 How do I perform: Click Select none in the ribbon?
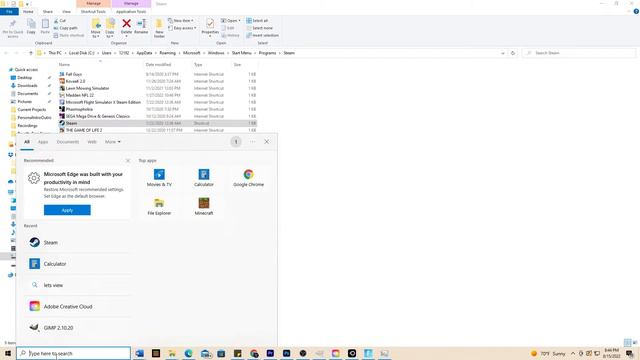[x=259, y=28]
